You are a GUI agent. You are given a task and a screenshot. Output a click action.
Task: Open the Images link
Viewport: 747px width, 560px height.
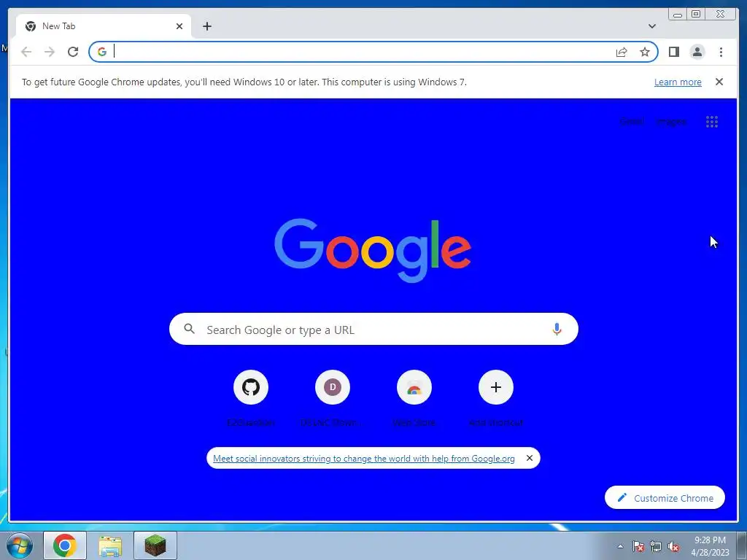671,122
